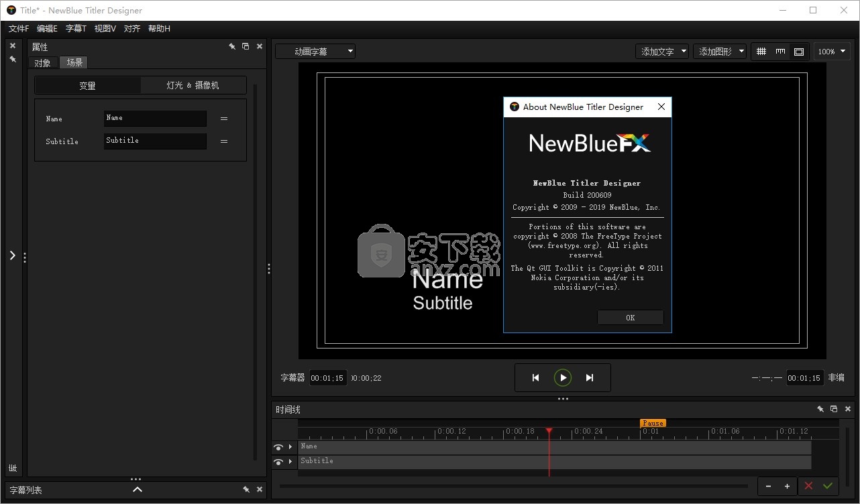Screen dimensions: 860x504
Task: Click the Subtitle variable input field
Action: 155,141
